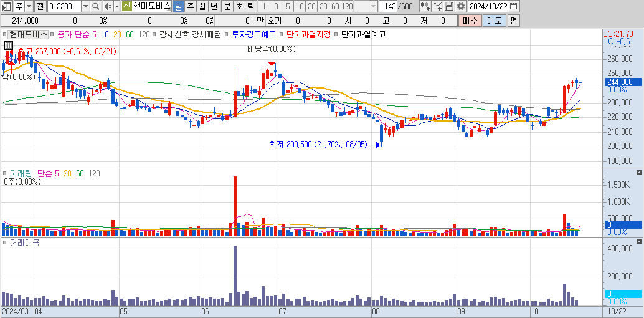The image size is (644, 318).
Task: Click the 최저 200,500 low price annotation
Action: 318,145
